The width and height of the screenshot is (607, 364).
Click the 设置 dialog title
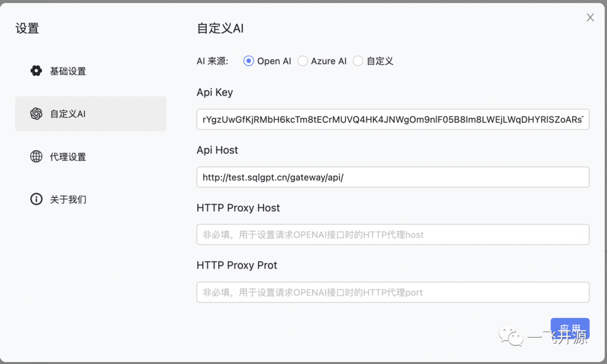(27, 28)
